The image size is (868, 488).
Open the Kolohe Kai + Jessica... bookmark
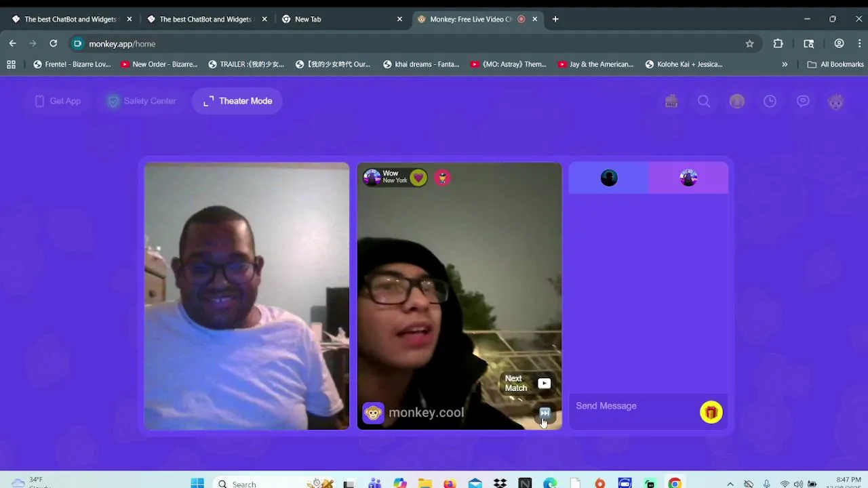coord(684,64)
